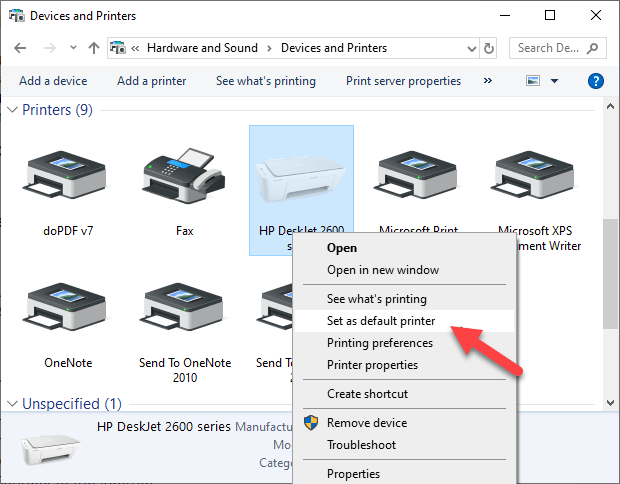Open the Hardware and Sound breadcrumb arrow
Viewport: 620px width, 484px height.
pyautogui.click(x=269, y=48)
